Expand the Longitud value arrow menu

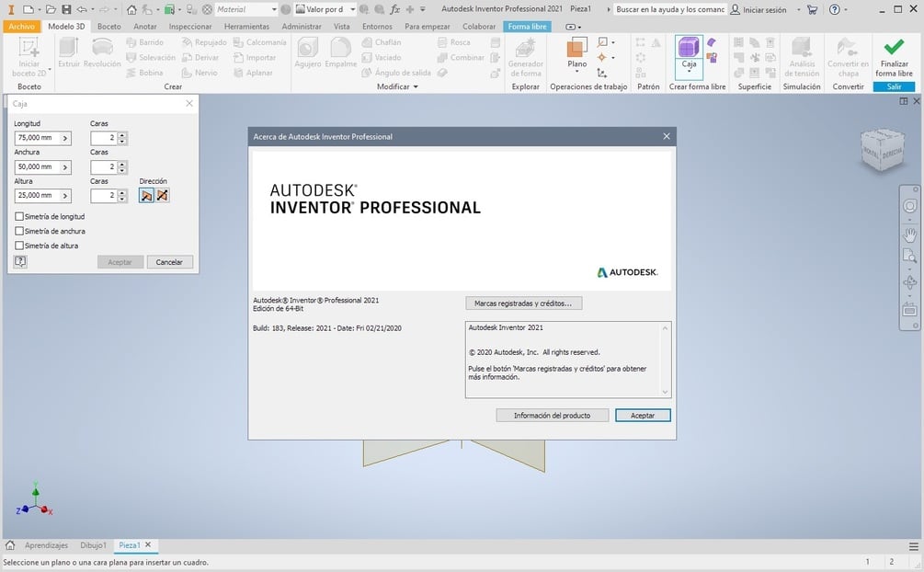click(65, 138)
